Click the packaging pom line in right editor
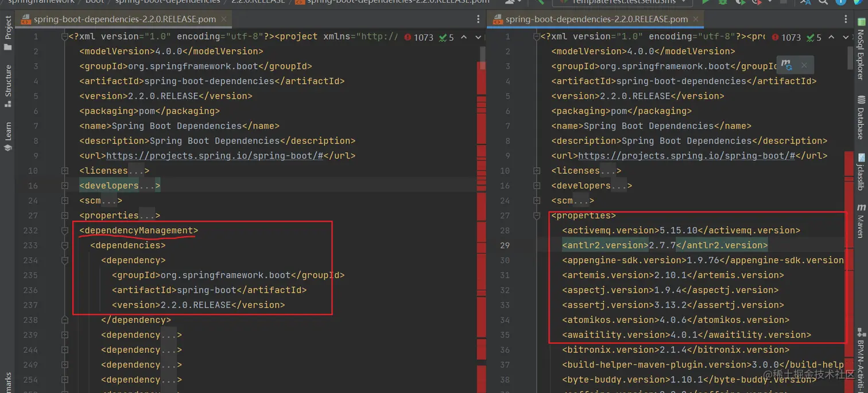 click(622, 111)
